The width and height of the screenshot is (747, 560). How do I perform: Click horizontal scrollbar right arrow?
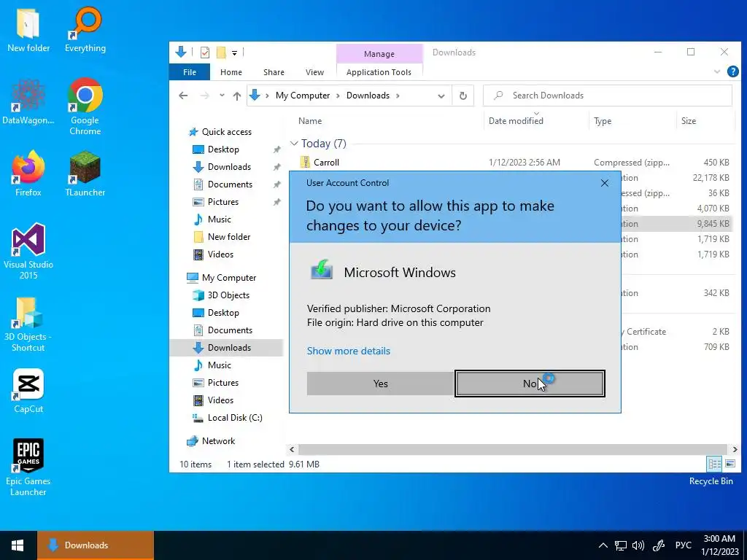(x=735, y=449)
